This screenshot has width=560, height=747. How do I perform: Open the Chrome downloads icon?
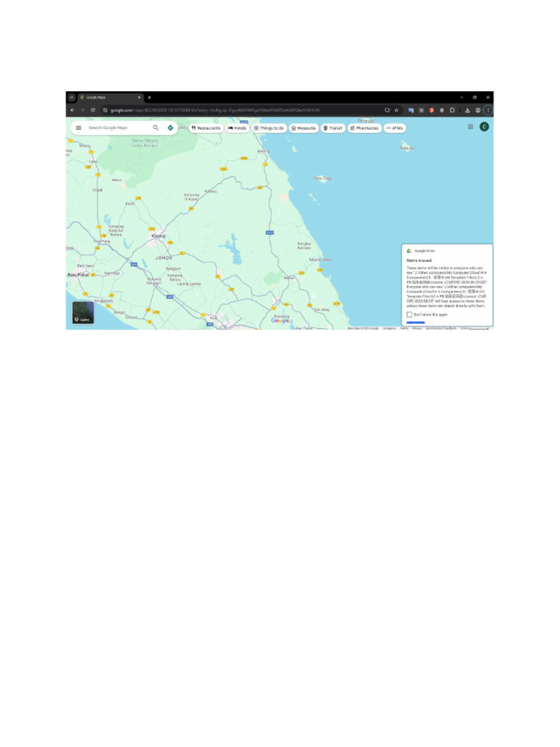point(467,110)
